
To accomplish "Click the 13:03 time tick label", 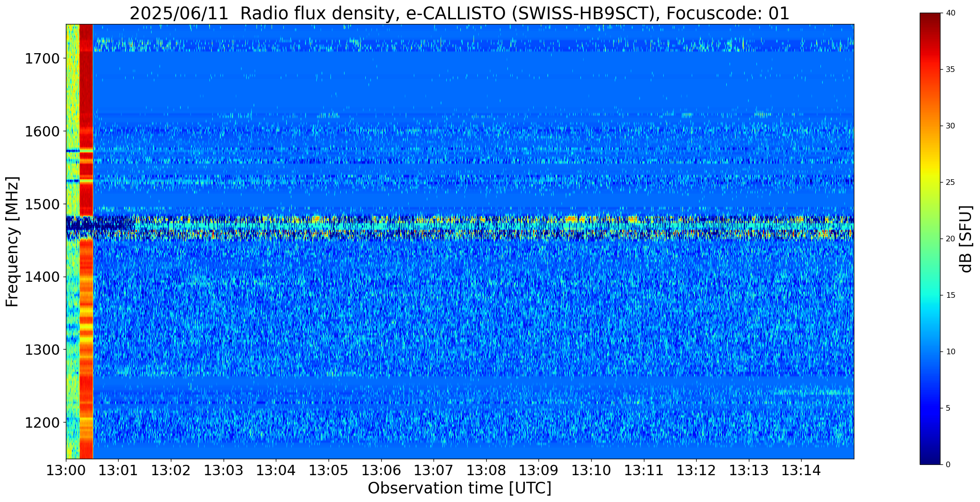I will (x=224, y=470).
